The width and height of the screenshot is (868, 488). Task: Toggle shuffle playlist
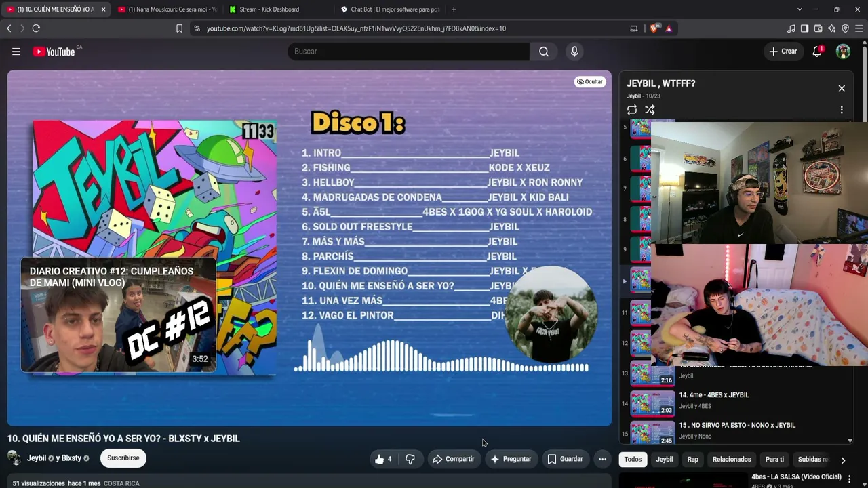coord(650,110)
